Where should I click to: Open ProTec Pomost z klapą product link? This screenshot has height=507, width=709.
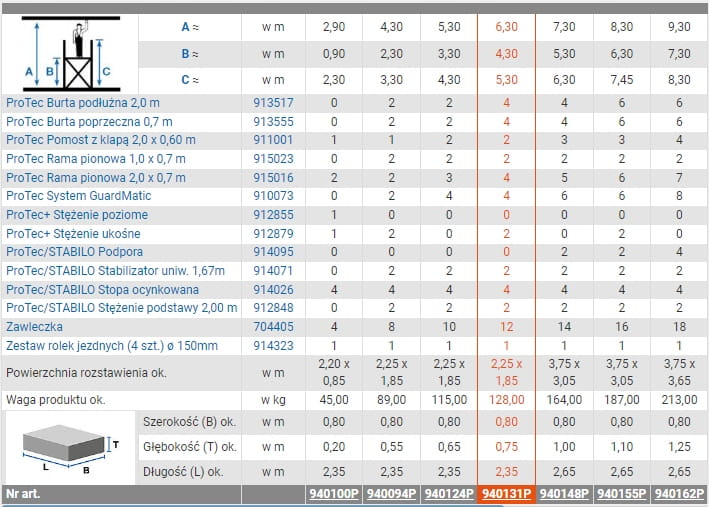tap(101, 140)
